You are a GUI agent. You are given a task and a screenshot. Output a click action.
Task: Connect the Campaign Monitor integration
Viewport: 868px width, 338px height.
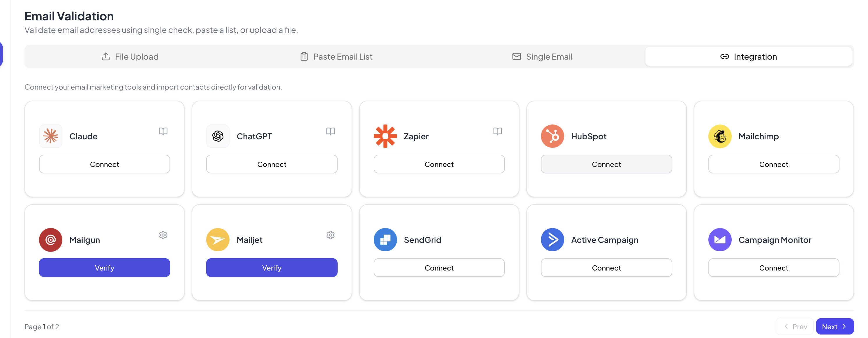(774, 268)
